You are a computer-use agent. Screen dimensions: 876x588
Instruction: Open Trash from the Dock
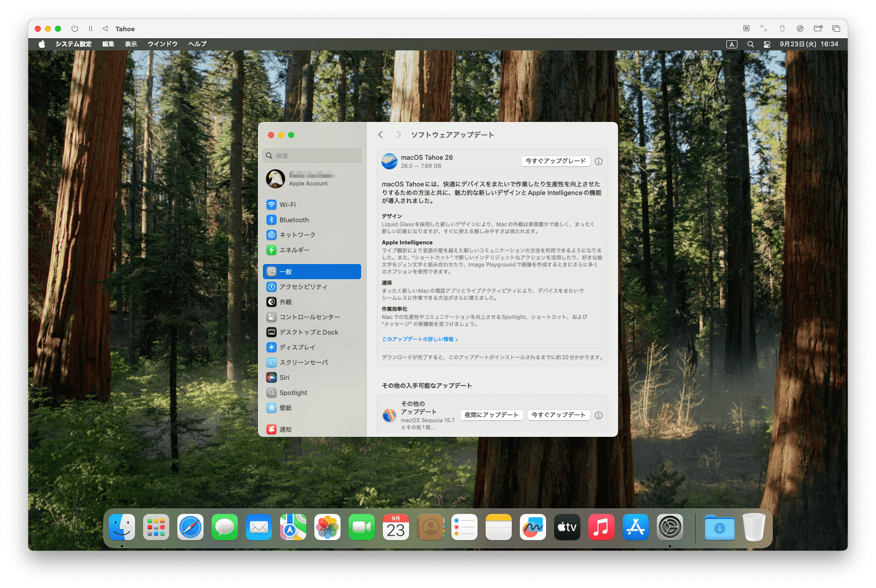(x=754, y=527)
